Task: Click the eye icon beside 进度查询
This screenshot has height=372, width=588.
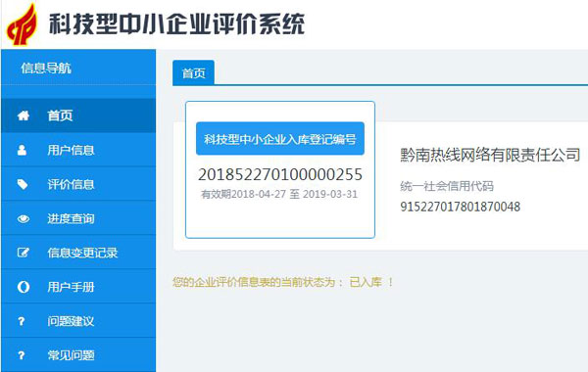Action: (x=24, y=218)
